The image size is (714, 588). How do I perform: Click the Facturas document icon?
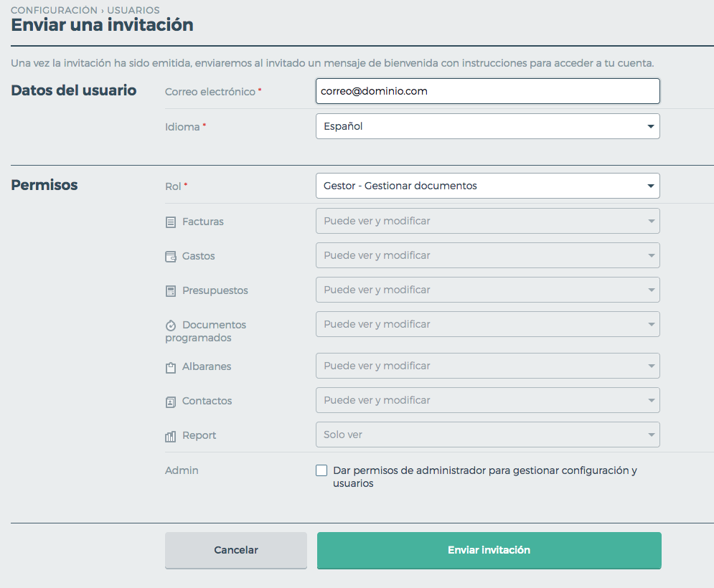pyautogui.click(x=170, y=222)
